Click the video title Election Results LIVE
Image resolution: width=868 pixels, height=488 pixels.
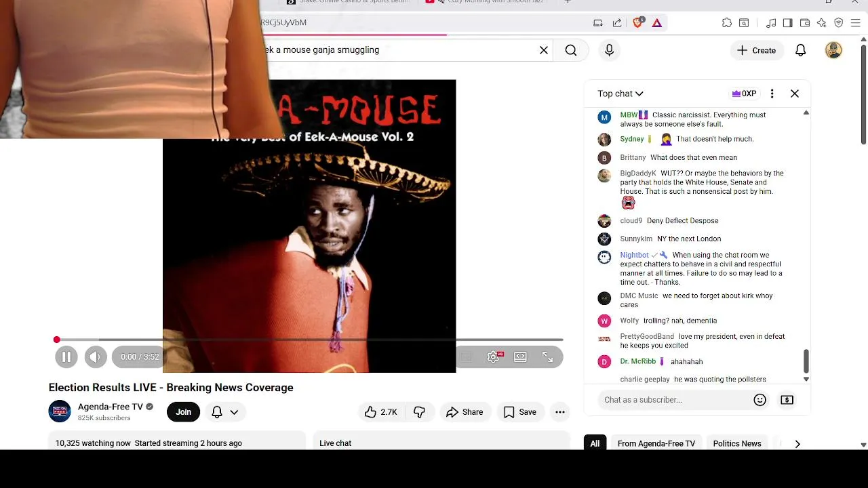171,388
